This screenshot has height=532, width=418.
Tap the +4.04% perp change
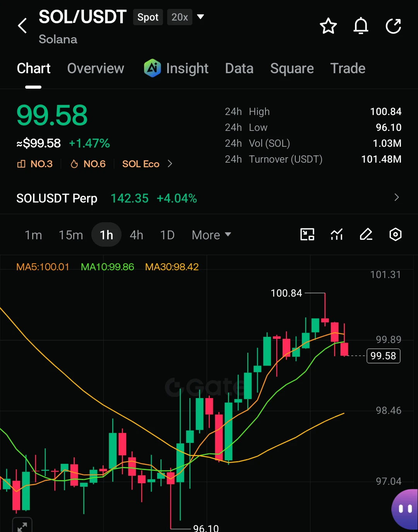(x=177, y=198)
